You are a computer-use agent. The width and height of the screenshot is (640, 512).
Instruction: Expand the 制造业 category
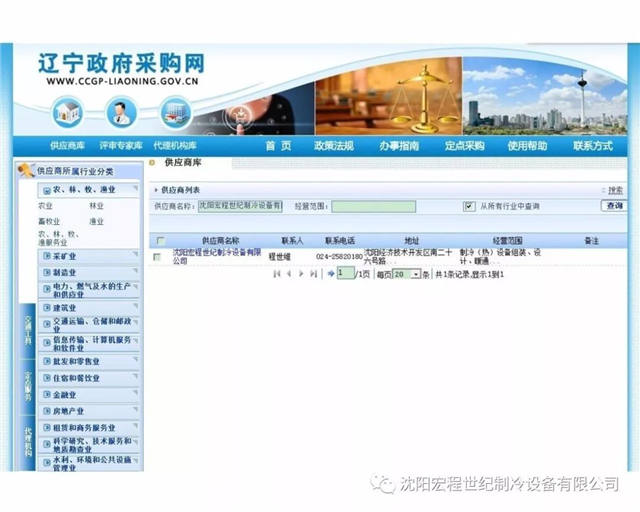(x=88, y=273)
